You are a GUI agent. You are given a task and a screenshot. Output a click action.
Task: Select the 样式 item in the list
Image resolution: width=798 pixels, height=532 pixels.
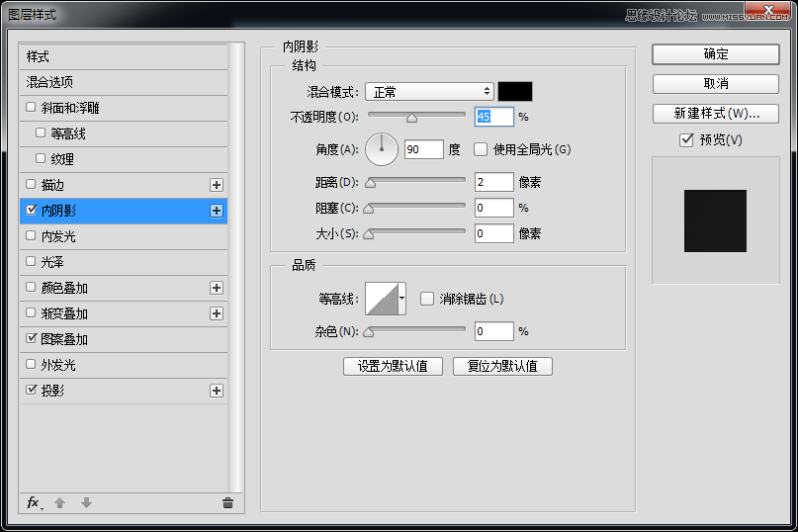click(124, 56)
